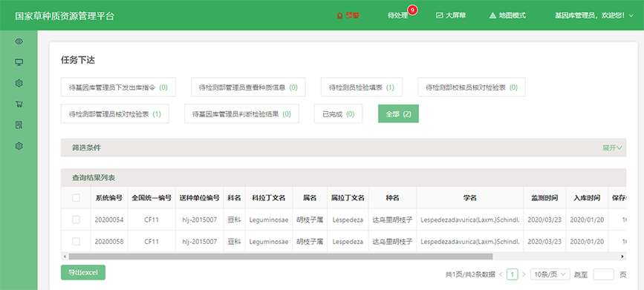Click the 大屏幕 chart icon
The image size is (644, 290).
coord(439,16)
